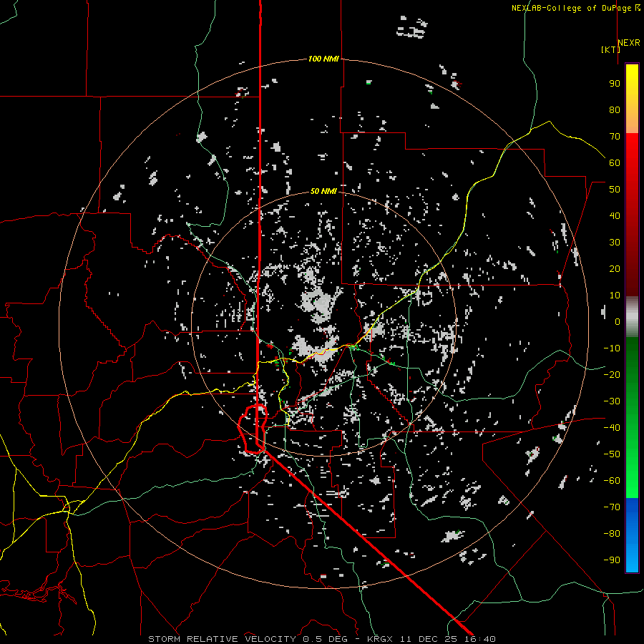Click the blue segment of the color bar
644x644 pixels.
click(x=632, y=535)
